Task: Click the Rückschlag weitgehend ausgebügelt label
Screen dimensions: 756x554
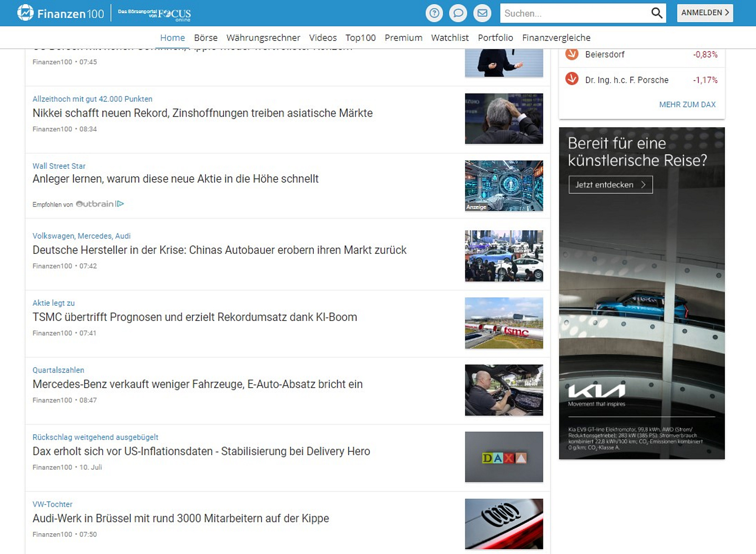Action: (x=95, y=437)
